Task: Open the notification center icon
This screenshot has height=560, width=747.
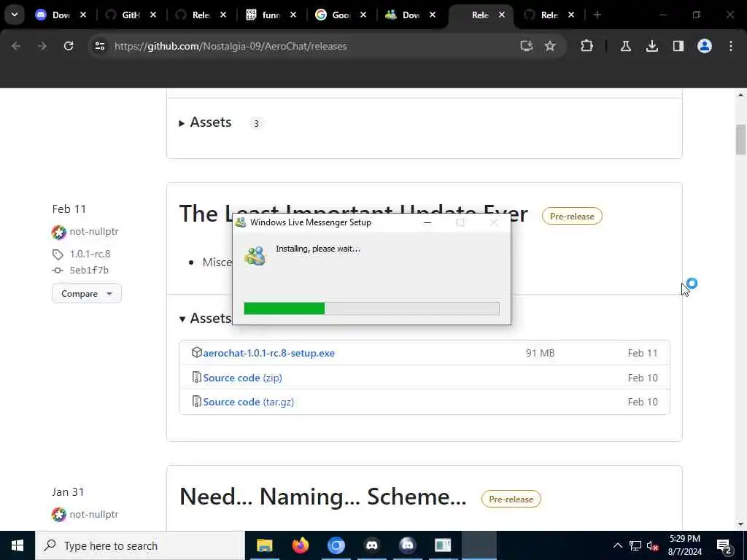Action: tap(724, 547)
